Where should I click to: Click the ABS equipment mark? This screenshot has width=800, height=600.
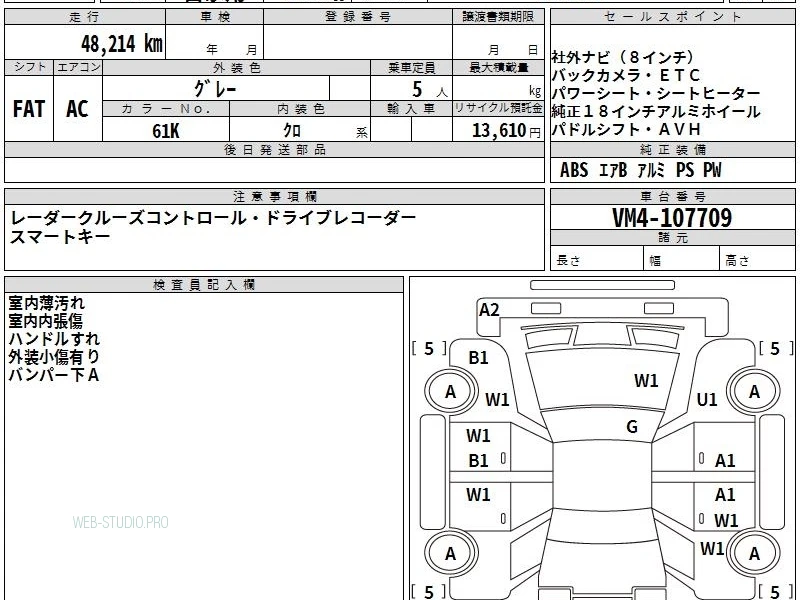click(574, 170)
